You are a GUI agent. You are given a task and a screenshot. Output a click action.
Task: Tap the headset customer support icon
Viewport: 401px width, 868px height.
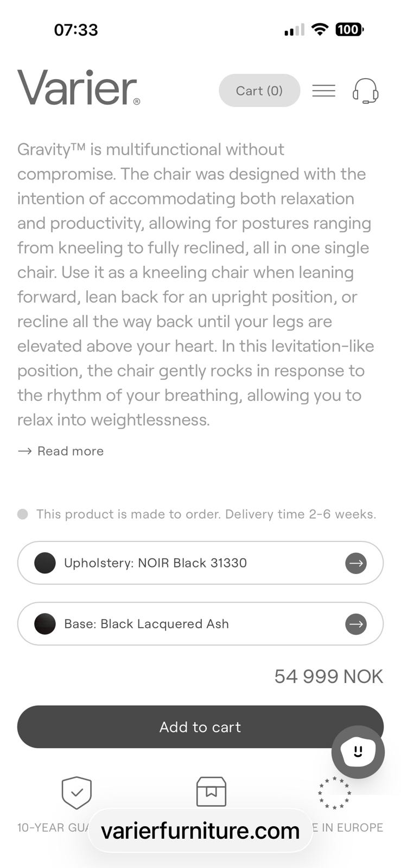(x=365, y=91)
